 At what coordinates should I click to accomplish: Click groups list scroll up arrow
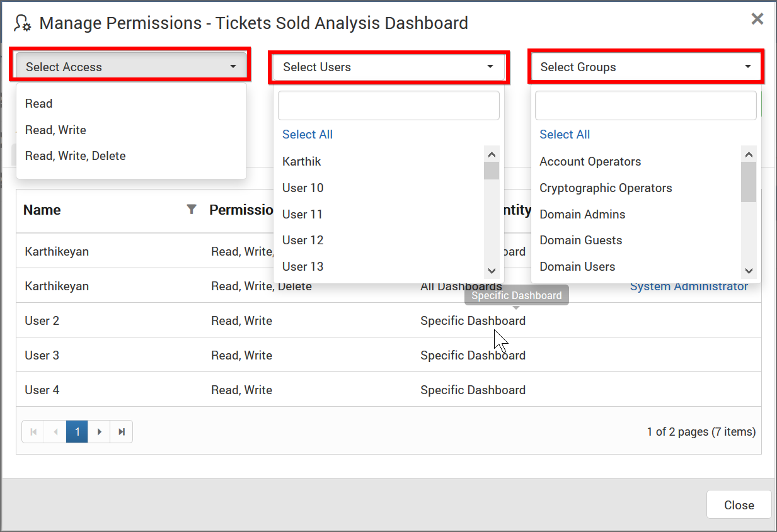click(x=749, y=154)
